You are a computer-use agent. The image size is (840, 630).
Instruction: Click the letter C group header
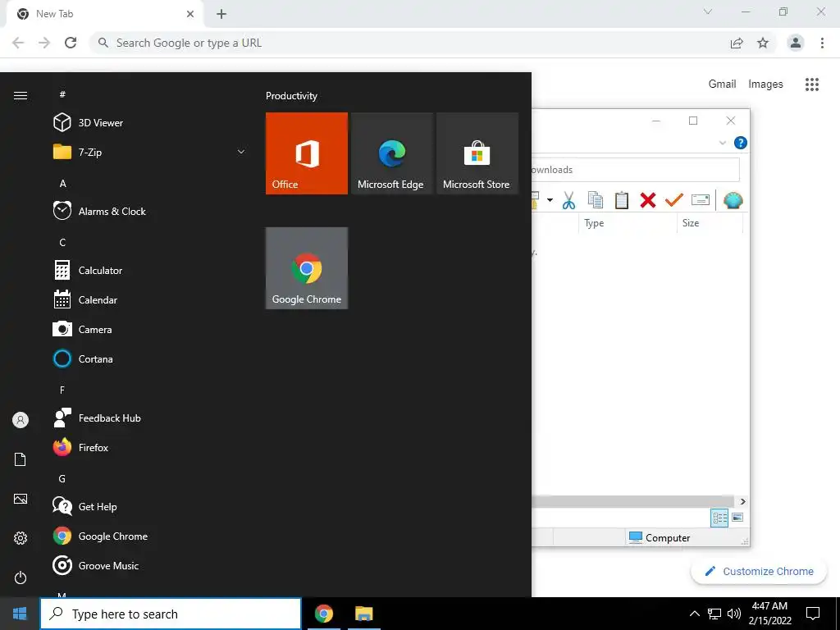click(x=62, y=243)
